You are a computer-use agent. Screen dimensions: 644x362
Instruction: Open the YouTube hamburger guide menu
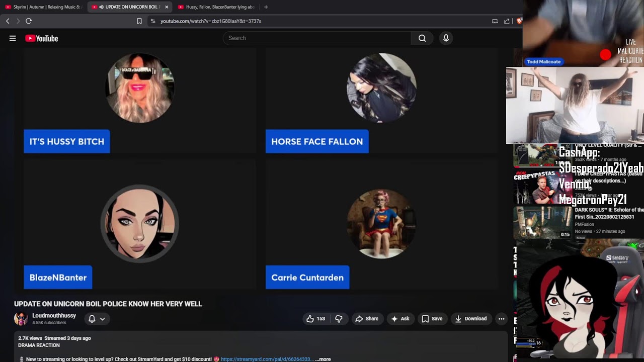tap(13, 38)
